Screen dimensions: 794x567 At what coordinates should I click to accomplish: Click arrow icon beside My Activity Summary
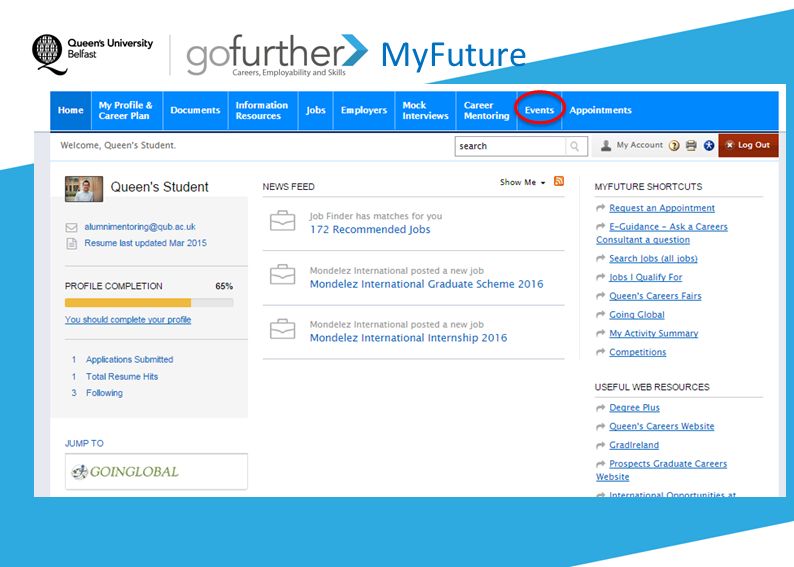601,333
